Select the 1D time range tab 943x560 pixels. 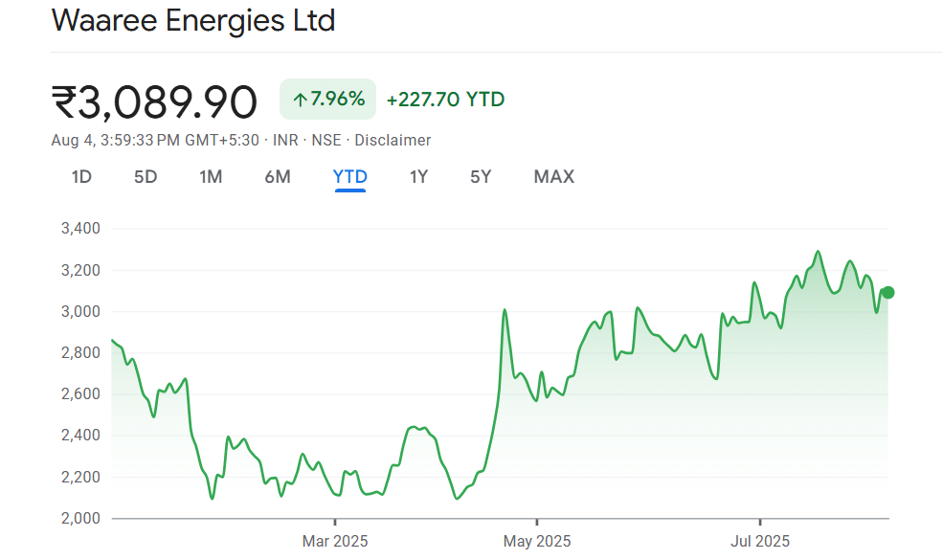coord(81,177)
